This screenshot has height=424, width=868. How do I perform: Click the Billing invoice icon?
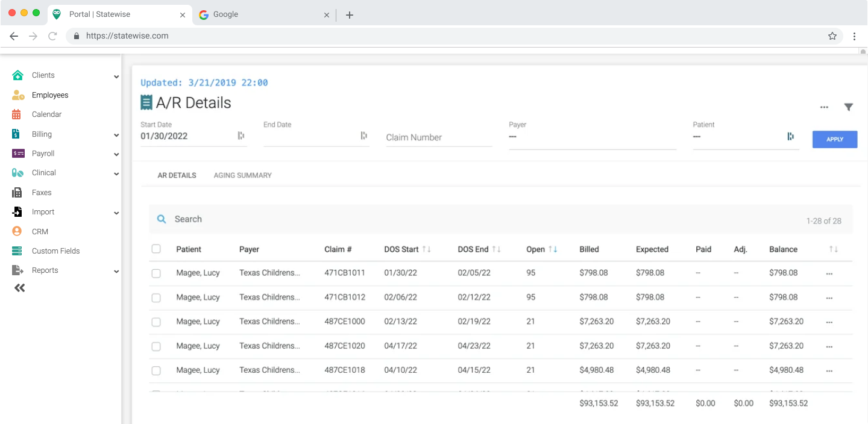tap(16, 134)
